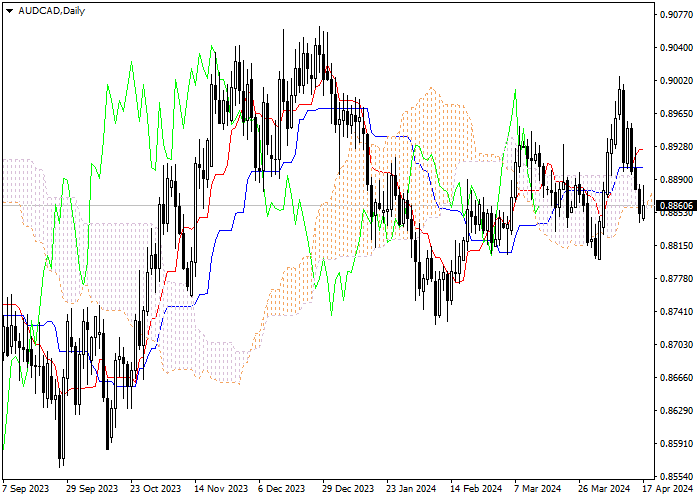Image resolution: width=700 pixels, height=500 pixels.
Task: Click the 0.90400 price axis label
Action: pos(676,48)
